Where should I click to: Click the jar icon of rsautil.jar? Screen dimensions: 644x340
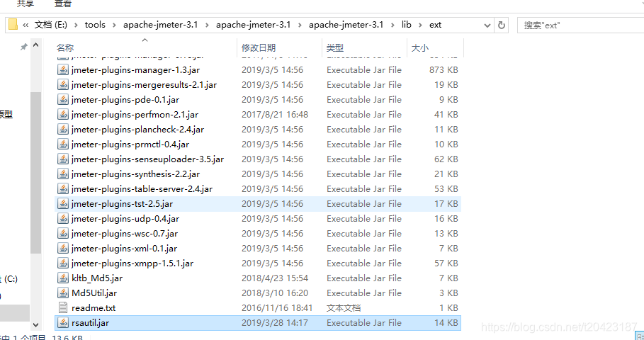point(63,323)
